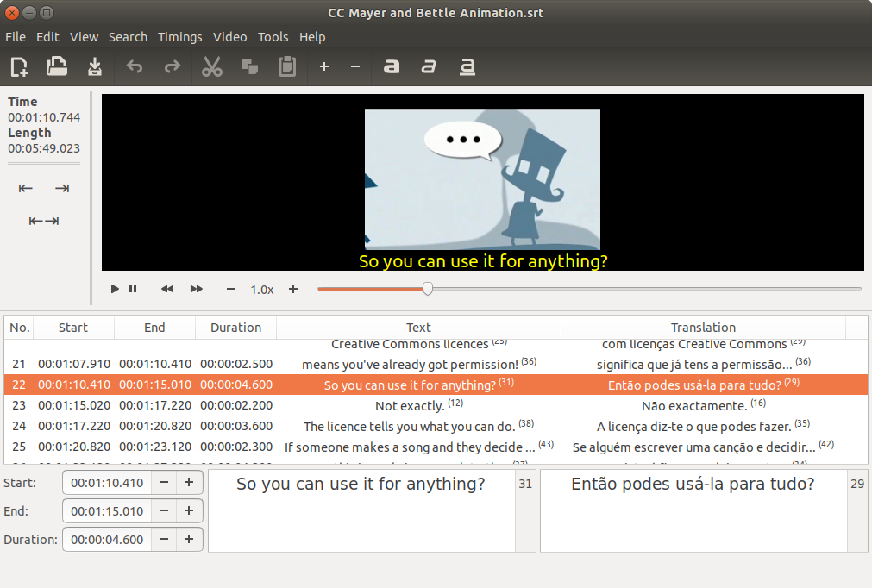872x588 pixels.
Task: Open the Video menu
Action: pos(229,37)
